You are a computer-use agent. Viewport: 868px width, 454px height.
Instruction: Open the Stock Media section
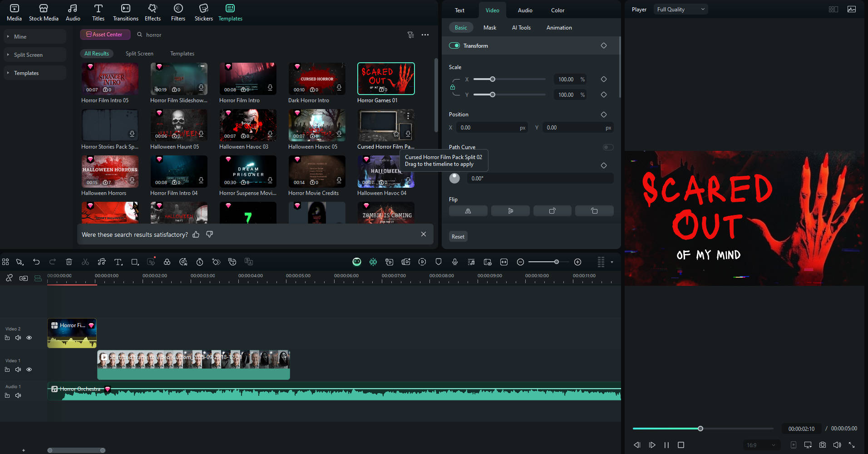point(44,12)
